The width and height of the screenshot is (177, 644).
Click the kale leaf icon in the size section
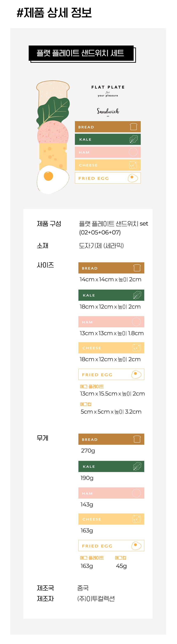137,295
